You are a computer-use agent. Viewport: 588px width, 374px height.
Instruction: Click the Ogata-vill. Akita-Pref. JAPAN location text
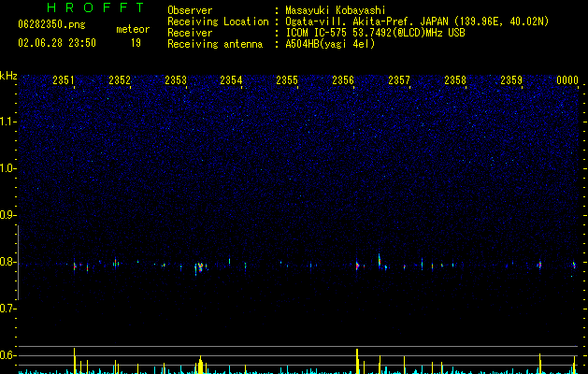tap(417, 22)
